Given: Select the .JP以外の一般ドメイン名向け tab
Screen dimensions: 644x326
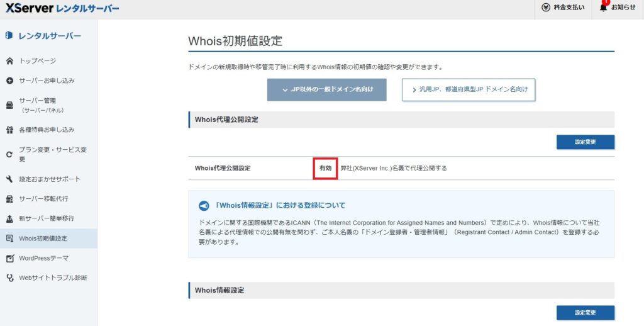Looking at the screenshot, I should click(326, 90).
